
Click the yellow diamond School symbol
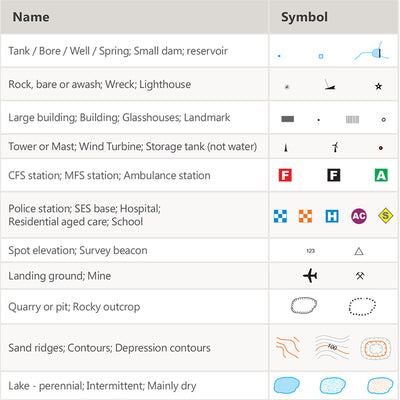click(x=385, y=216)
